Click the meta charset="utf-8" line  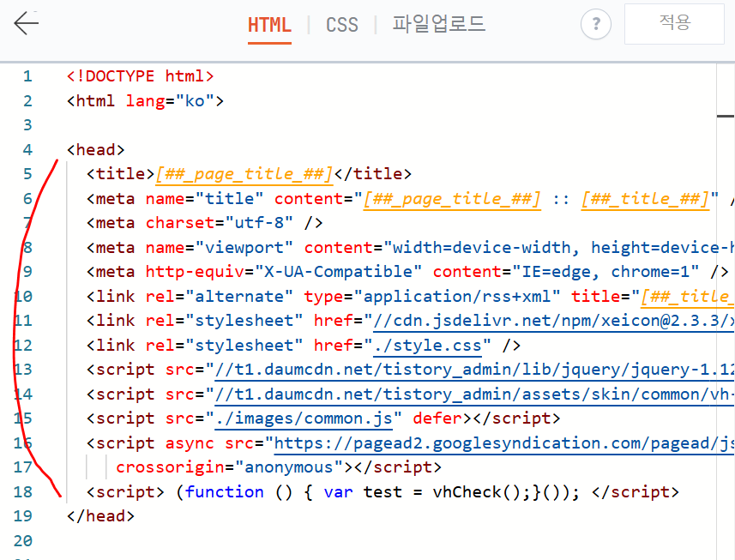pos(205,223)
